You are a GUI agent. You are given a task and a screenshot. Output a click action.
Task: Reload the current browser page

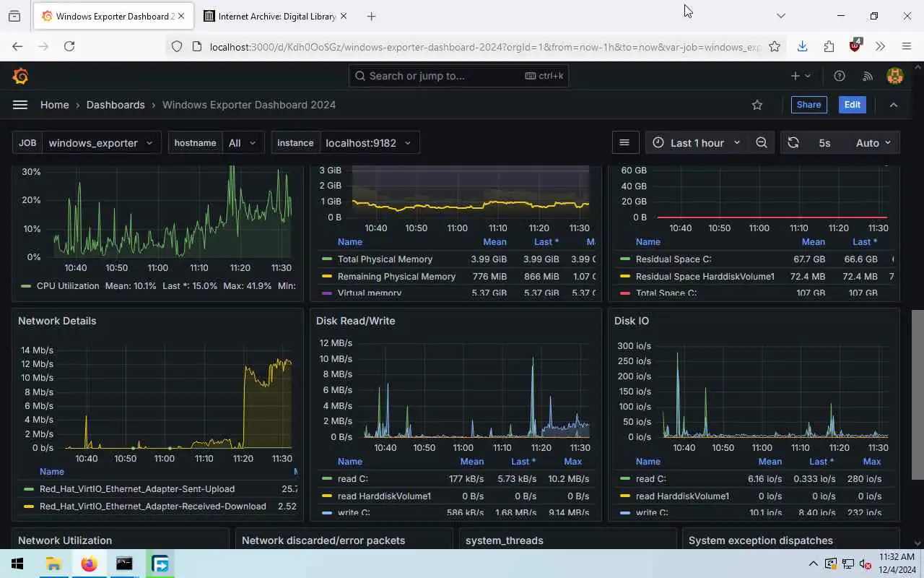tap(69, 46)
